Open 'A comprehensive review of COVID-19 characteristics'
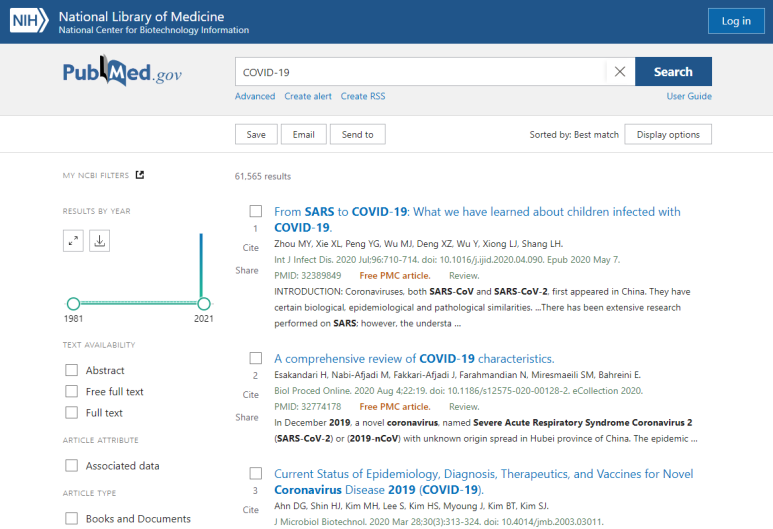The width and height of the screenshot is (773, 529). 414,358
